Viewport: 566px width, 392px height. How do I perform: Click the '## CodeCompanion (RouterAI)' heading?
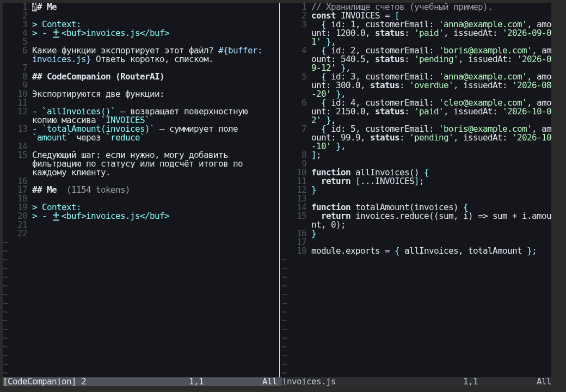click(98, 77)
